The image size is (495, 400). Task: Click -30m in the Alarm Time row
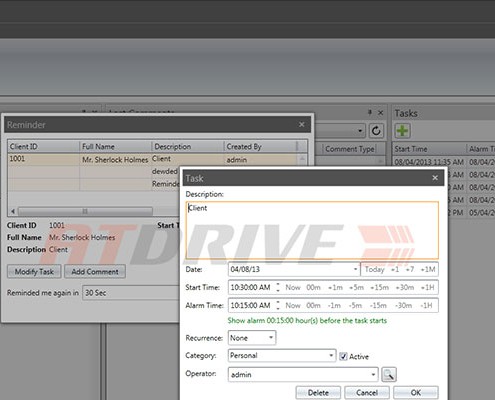(403, 305)
